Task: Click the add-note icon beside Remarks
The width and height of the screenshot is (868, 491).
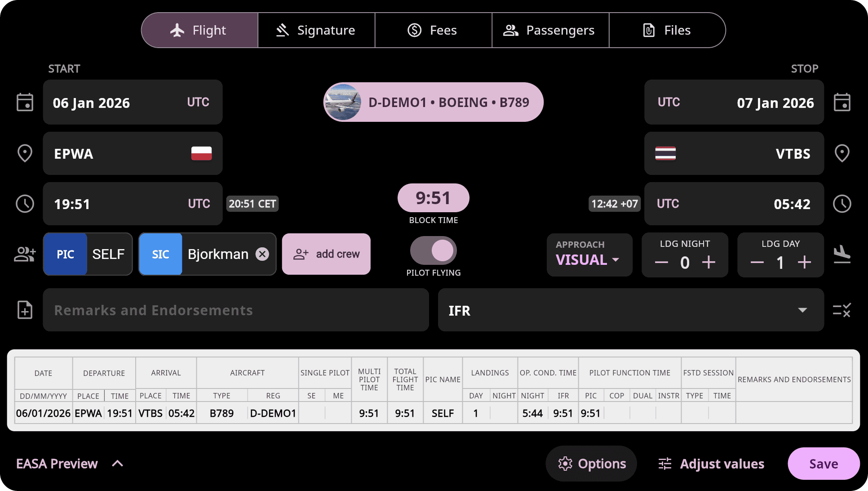Action: (25, 310)
